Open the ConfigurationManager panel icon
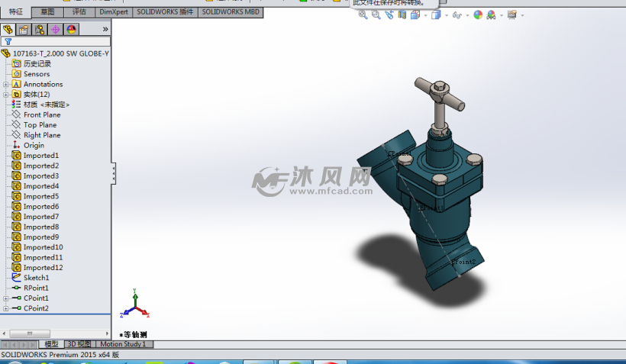The image size is (626, 364). click(x=40, y=30)
